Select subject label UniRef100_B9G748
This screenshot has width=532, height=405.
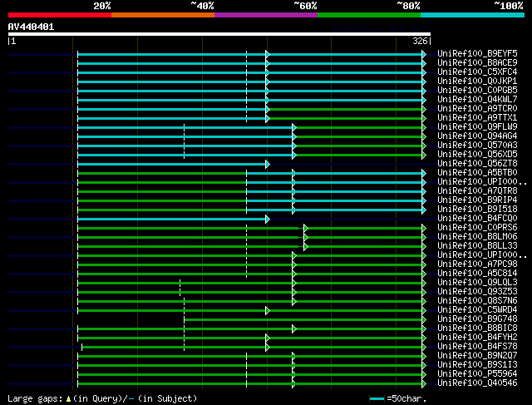click(x=477, y=319)
